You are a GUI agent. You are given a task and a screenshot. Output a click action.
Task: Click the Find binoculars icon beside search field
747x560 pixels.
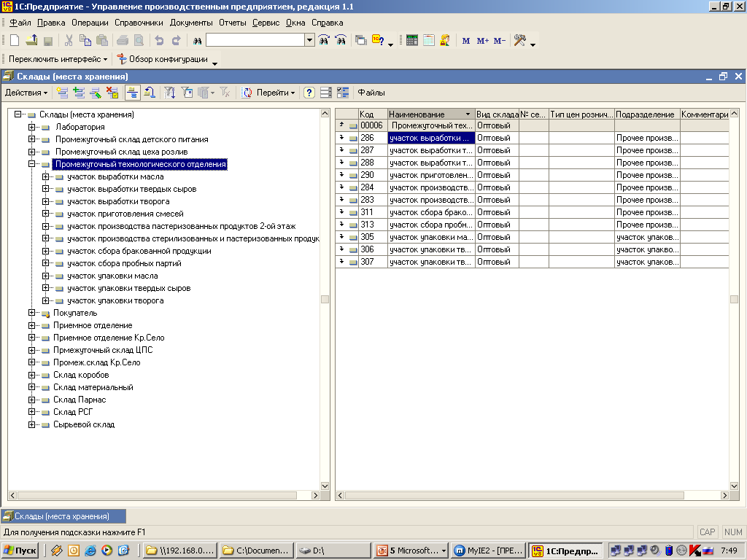[x=197, y=41]
